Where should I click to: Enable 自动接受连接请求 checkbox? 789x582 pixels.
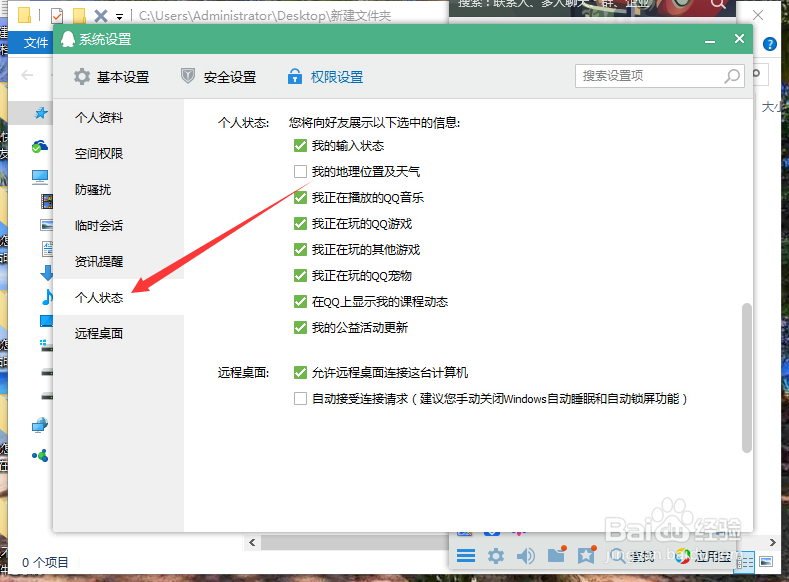(300, 399)
